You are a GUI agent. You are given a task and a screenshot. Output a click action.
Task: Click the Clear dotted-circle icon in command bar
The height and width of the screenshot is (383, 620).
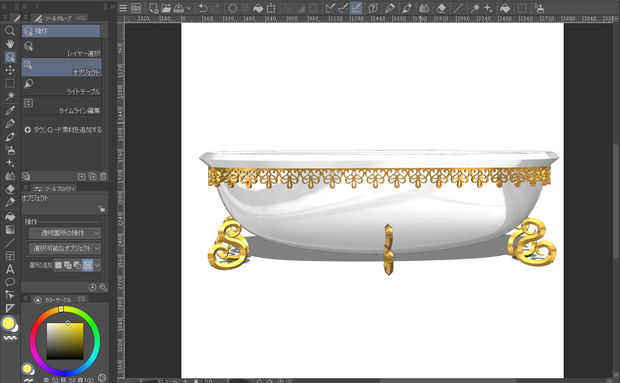click(x=232, y=8)
